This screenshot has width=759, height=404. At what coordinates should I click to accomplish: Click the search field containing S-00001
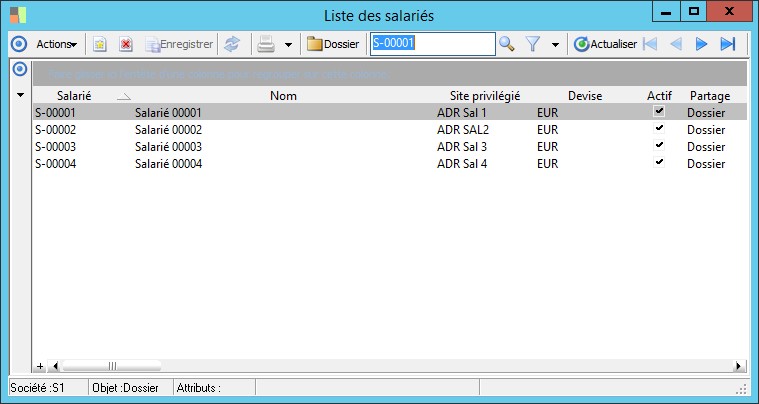point(433,44)
